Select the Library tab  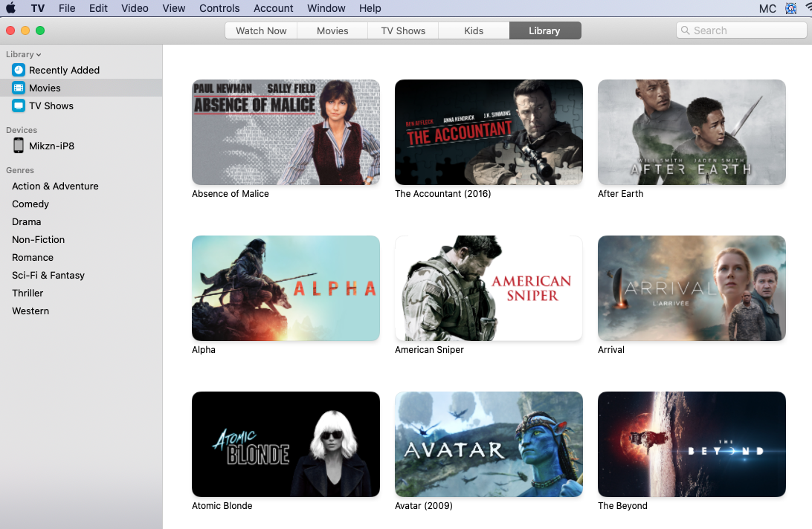pyautogui.click(x=545, y=30)
